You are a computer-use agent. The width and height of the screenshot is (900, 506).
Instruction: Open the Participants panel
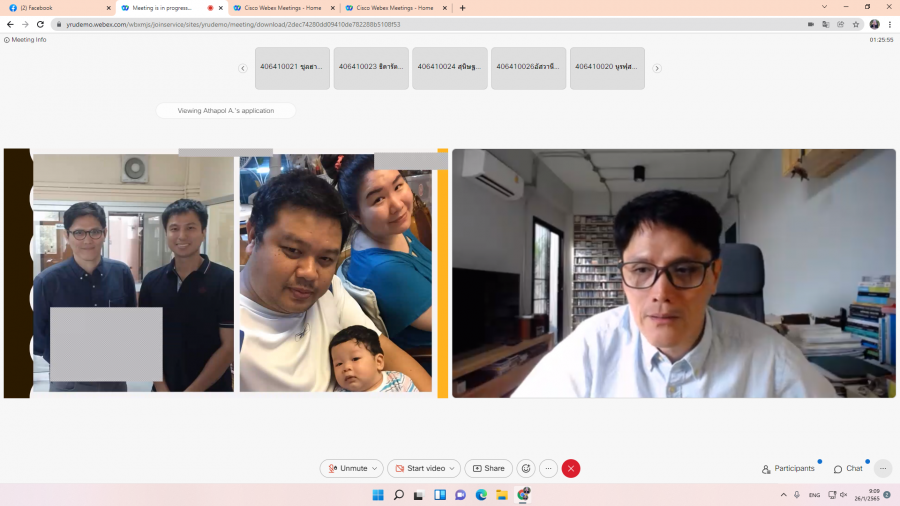788,468
